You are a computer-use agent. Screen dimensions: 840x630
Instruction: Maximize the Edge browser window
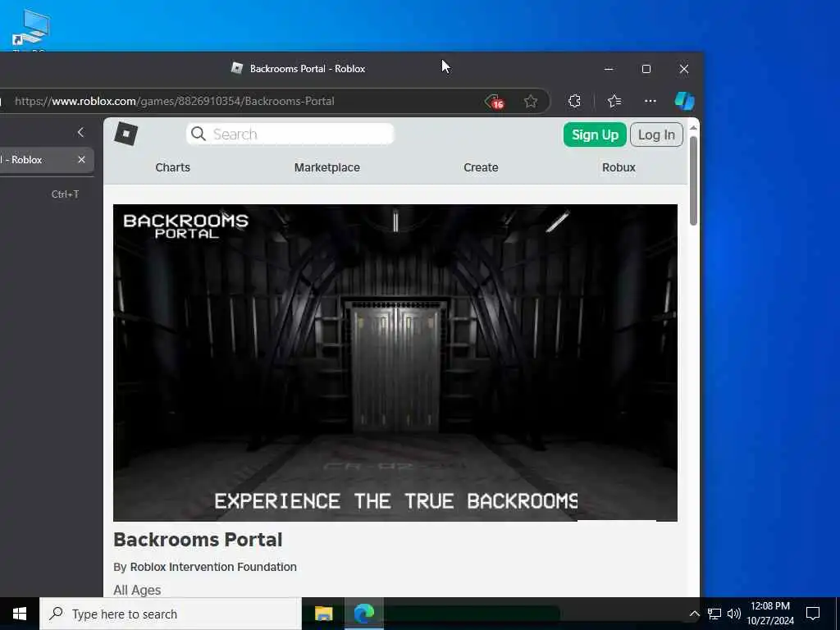click(646, 69)
